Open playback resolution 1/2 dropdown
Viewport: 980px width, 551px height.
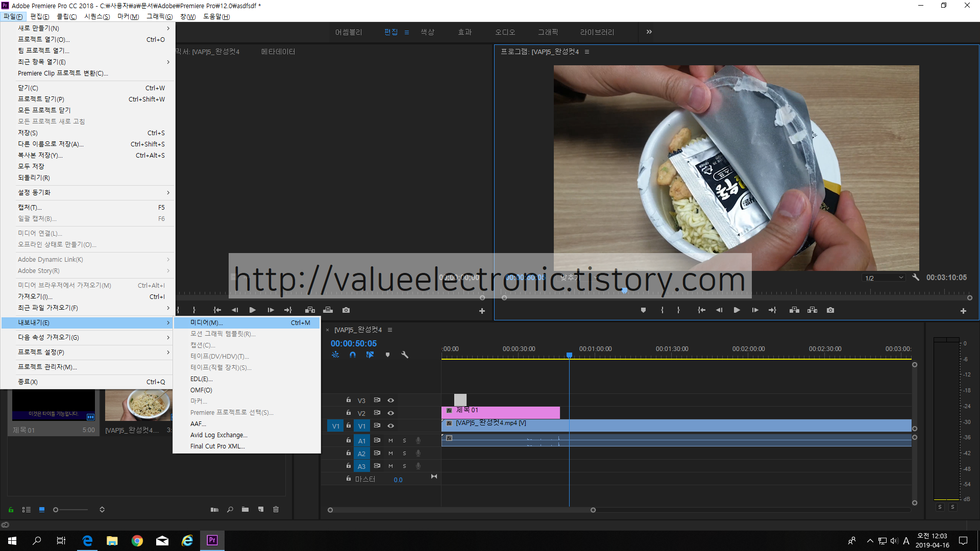pyautogui.click(x=884, y=278)
